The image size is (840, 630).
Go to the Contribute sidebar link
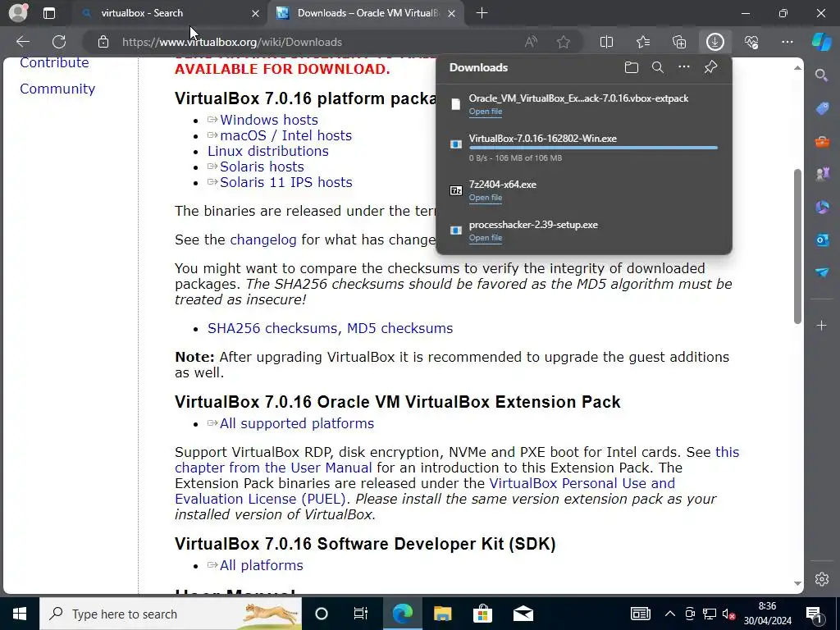(54, 62)
